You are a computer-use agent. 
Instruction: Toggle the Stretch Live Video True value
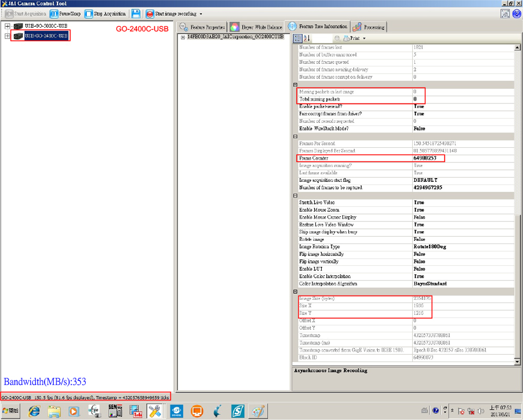tap(419, 202)
